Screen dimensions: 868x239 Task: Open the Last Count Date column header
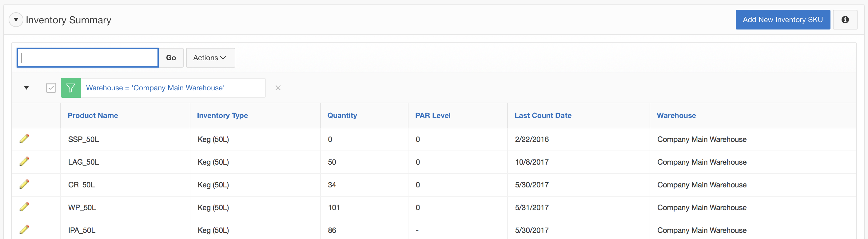(x=543, y=116)
